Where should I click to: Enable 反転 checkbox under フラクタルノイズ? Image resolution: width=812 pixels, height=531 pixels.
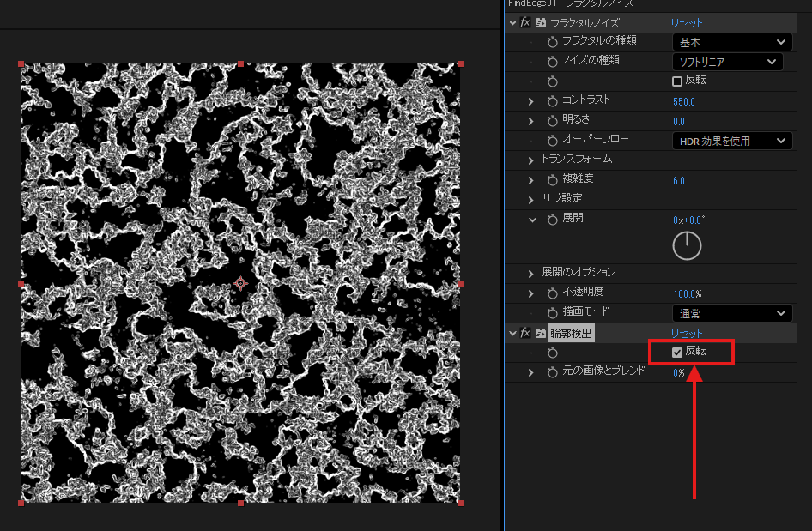(677, 81)
